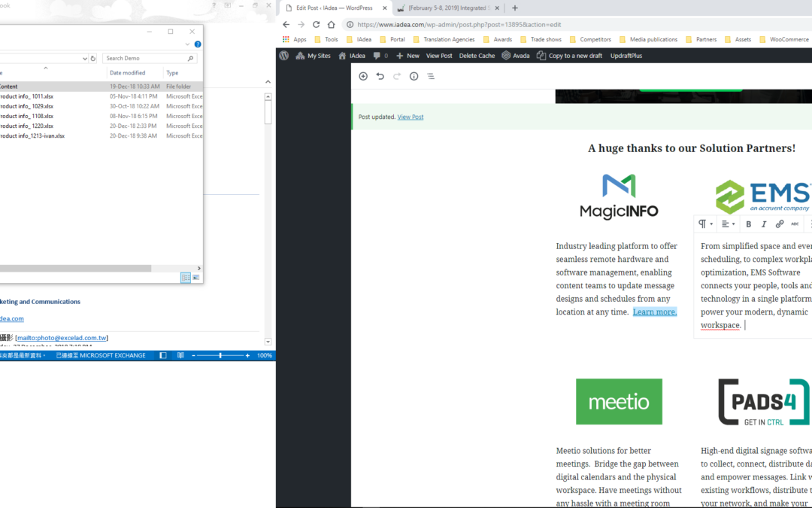Open the Media publications bookmarks folder
Screen dimensions: 812x508
pos(648,39)
